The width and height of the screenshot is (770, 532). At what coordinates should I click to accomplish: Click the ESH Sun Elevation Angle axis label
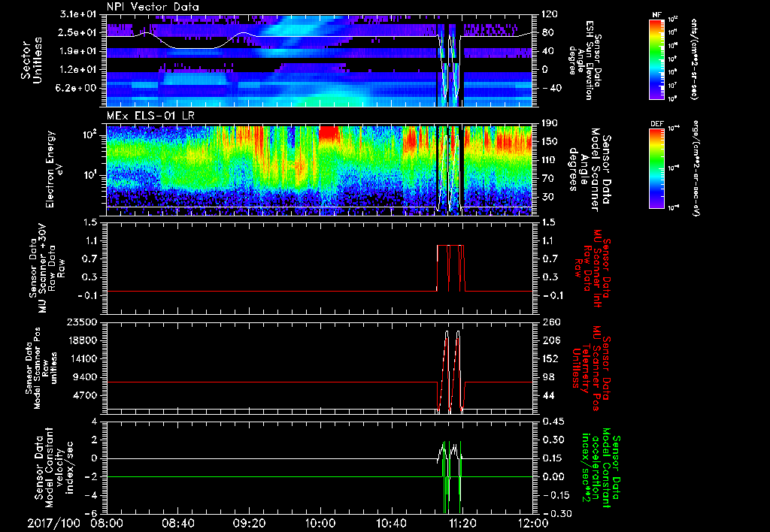(x=588, y=59)
